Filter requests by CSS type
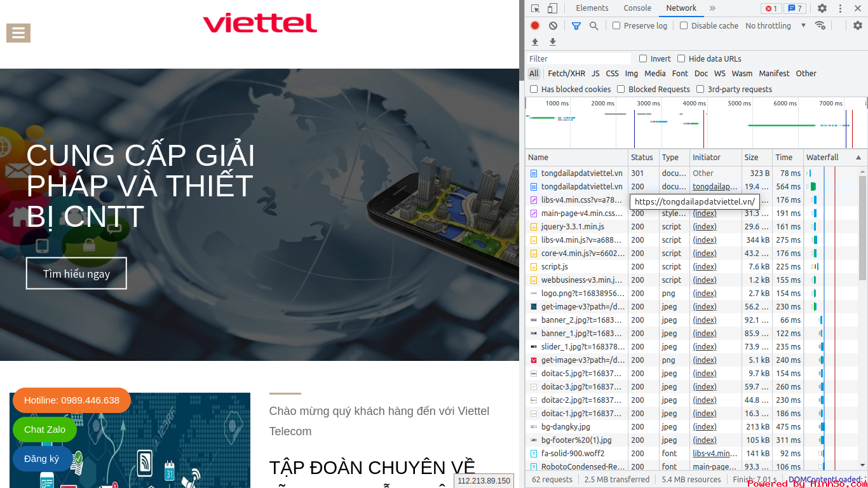The width and height of the screenshot is (868, 488). 612,74
